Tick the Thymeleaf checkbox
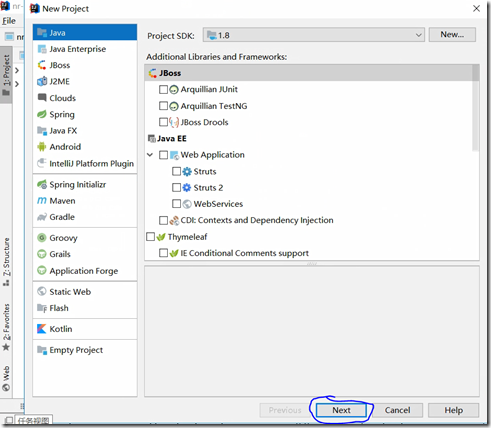The height and width of the screenshot is (428, 491). pos(151,237)
